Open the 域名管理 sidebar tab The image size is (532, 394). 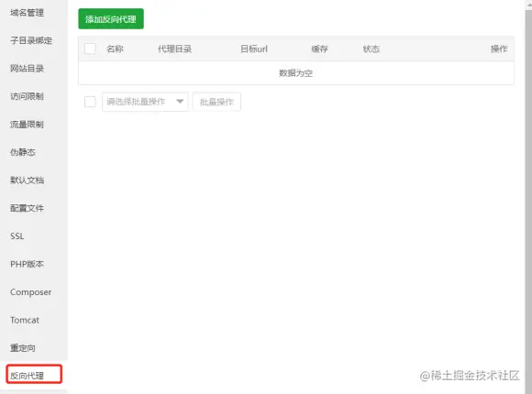[27, 13]
